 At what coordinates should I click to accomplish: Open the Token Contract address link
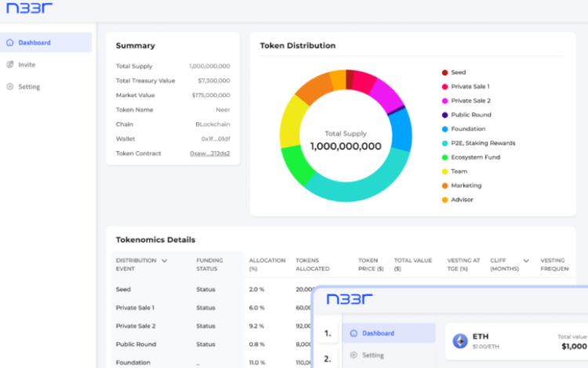(209, 153)
